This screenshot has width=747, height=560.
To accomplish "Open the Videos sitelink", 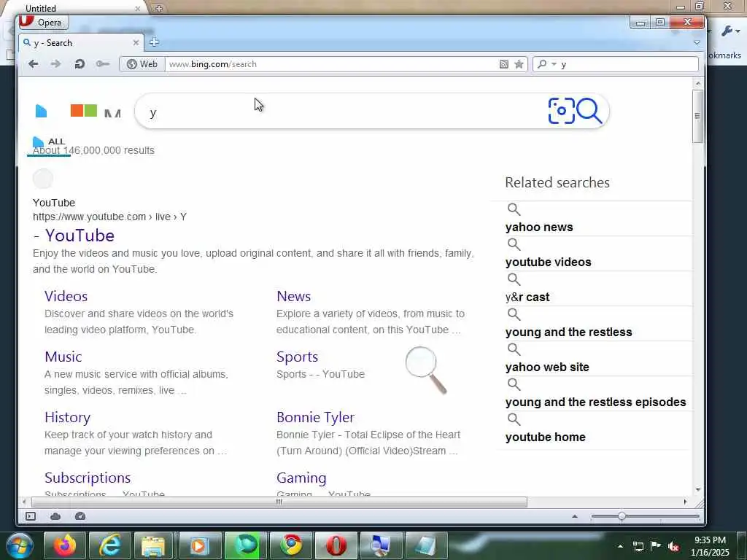I will point(66,296).
